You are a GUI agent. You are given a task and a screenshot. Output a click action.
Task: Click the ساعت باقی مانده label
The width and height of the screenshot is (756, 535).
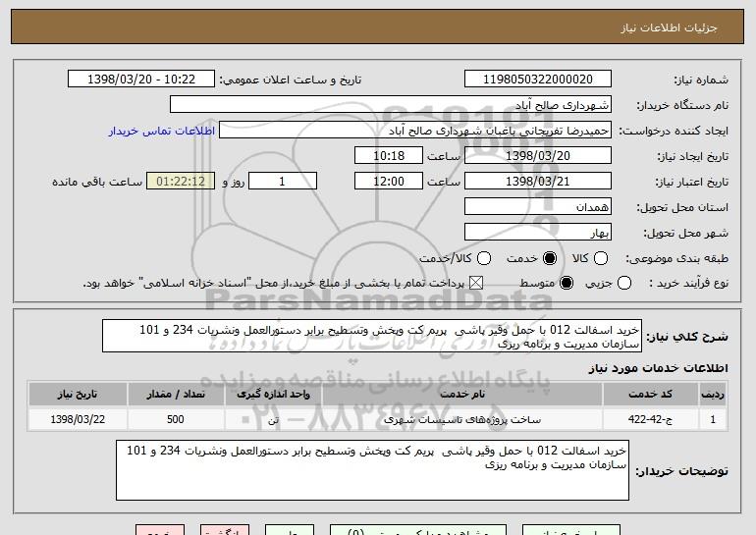click(97, 182)
